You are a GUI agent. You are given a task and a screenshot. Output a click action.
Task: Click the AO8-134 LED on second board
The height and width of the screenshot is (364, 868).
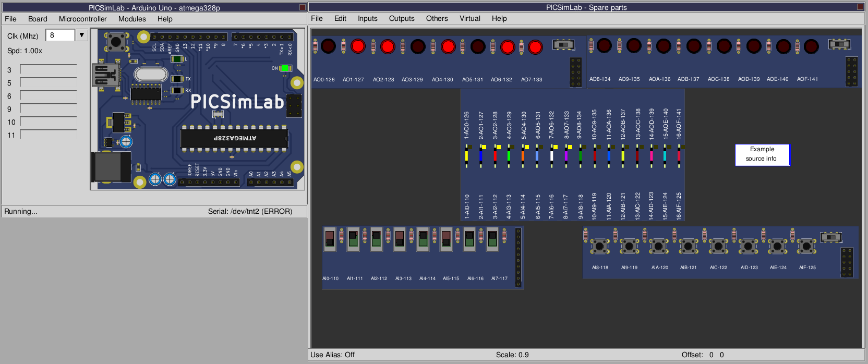(604, 46)
